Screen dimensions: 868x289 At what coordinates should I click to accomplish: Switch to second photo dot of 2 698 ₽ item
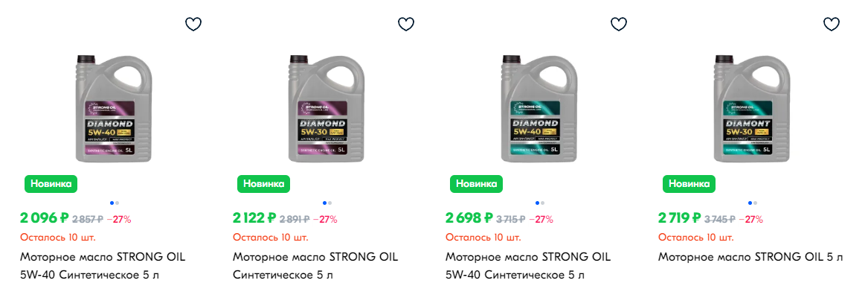click(542, 203)
